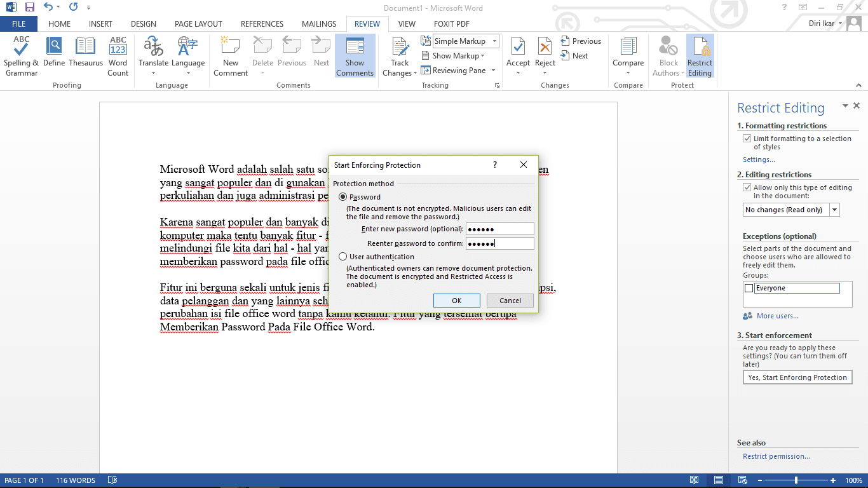Image resolution: width=868 pixels, height=488 pixels.
Task: Toggle Limit formatting to a selection checkbox
Action: pos(747,139)
